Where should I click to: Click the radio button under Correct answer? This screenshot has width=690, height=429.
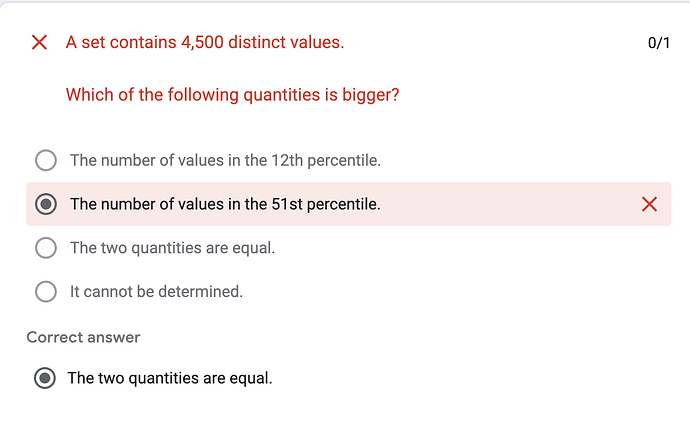44,378
